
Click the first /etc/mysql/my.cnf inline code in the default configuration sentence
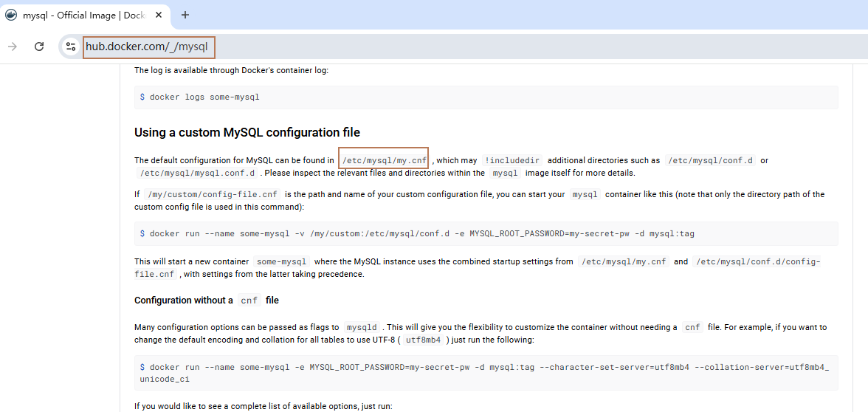384,161
